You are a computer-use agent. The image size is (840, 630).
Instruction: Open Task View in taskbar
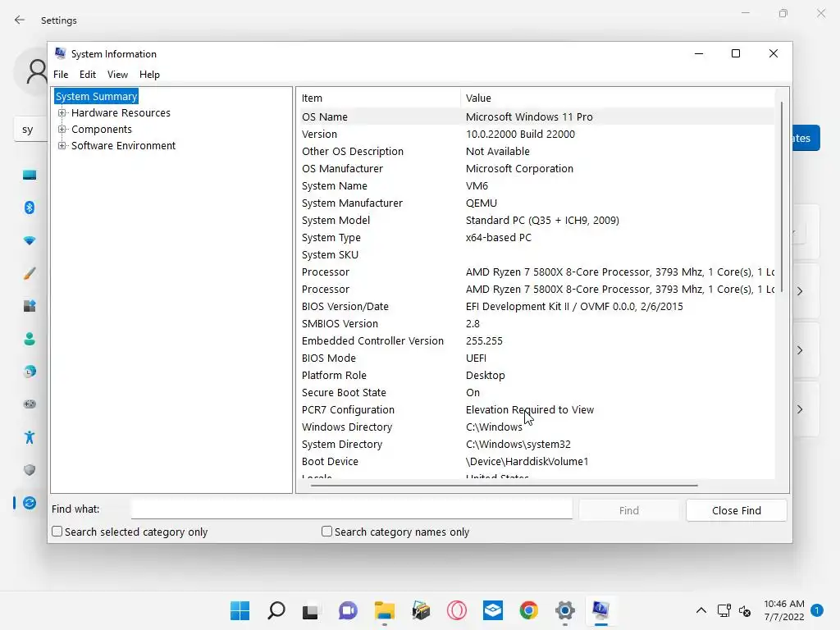tap(311, 611)
